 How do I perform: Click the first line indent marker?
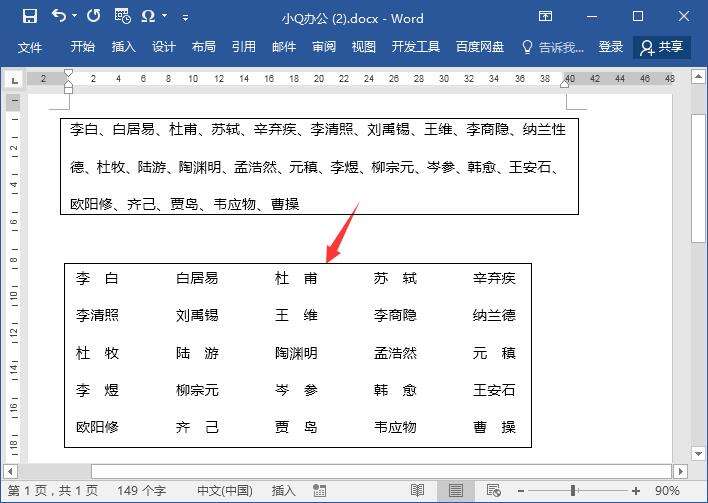pos(68,73)
